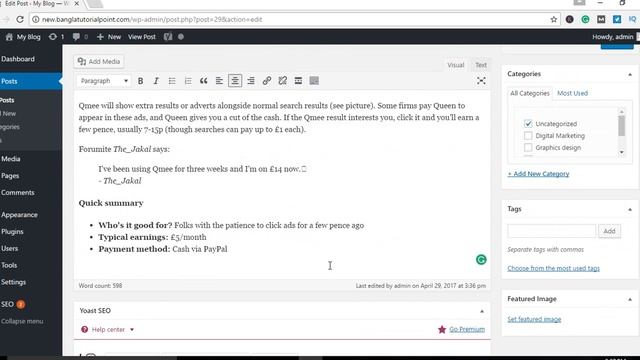
Task: Toggle the editor toolbar kitchen sink
Action: point(314,81)
